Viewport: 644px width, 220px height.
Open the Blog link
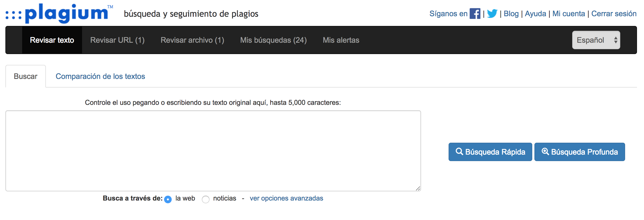[511, 14]
